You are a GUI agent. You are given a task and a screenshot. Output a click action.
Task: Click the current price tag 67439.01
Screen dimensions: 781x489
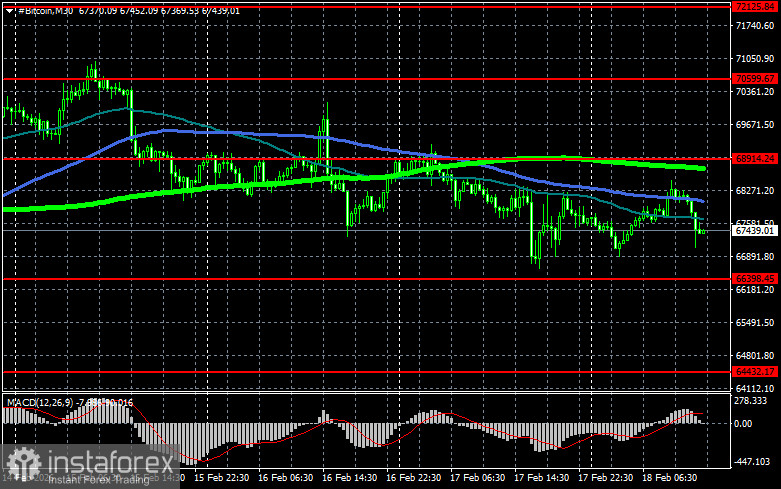pyautogui.click(x=754, y=231)
